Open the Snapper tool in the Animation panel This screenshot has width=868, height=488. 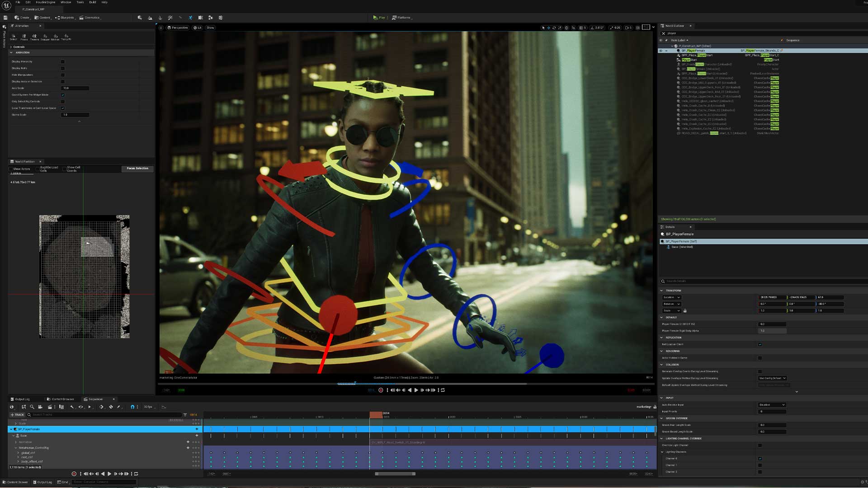coord(45,37)
